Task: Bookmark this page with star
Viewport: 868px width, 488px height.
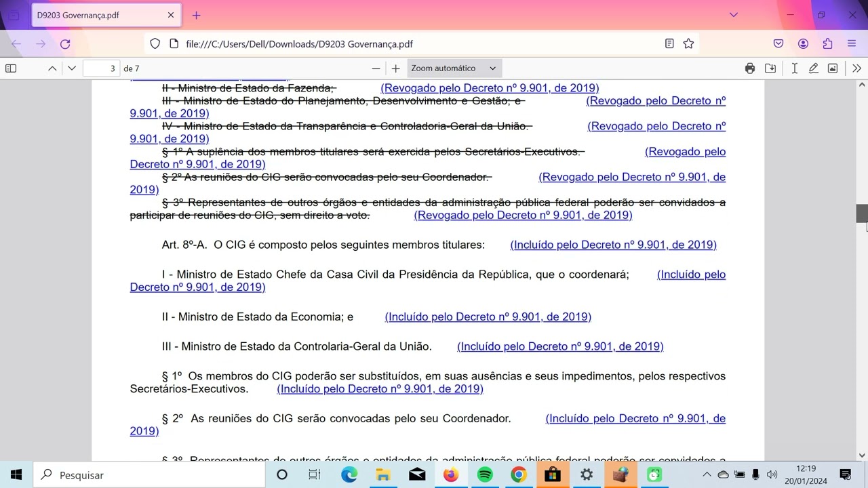Action: click(688, 44)
